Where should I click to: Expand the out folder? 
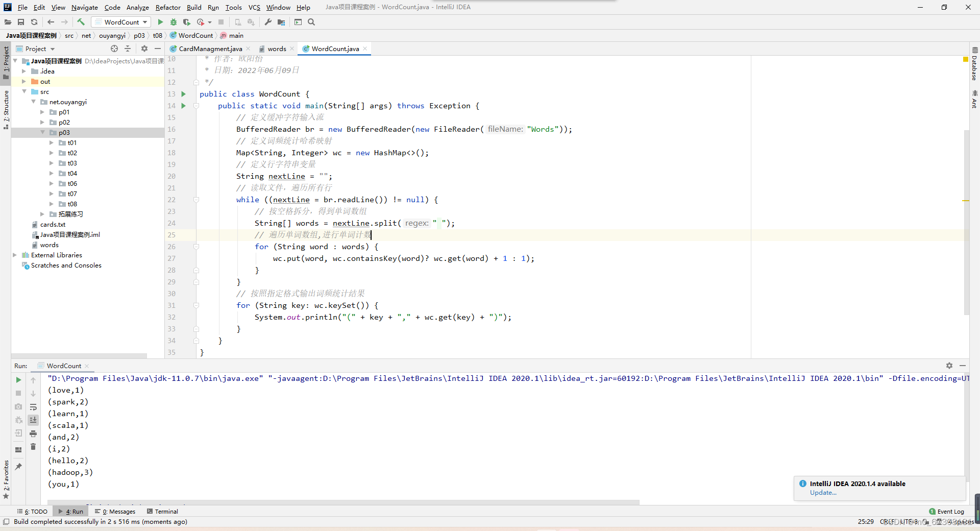click(24, 81)
